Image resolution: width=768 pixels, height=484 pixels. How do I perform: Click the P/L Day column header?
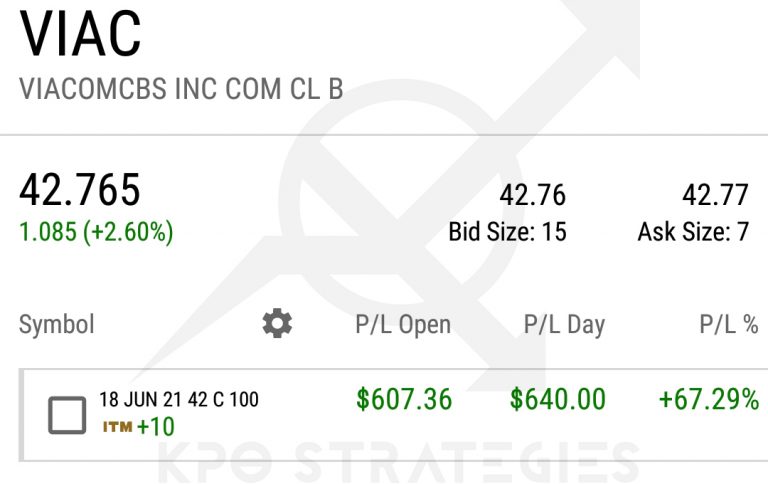click(x=564, y=324)
